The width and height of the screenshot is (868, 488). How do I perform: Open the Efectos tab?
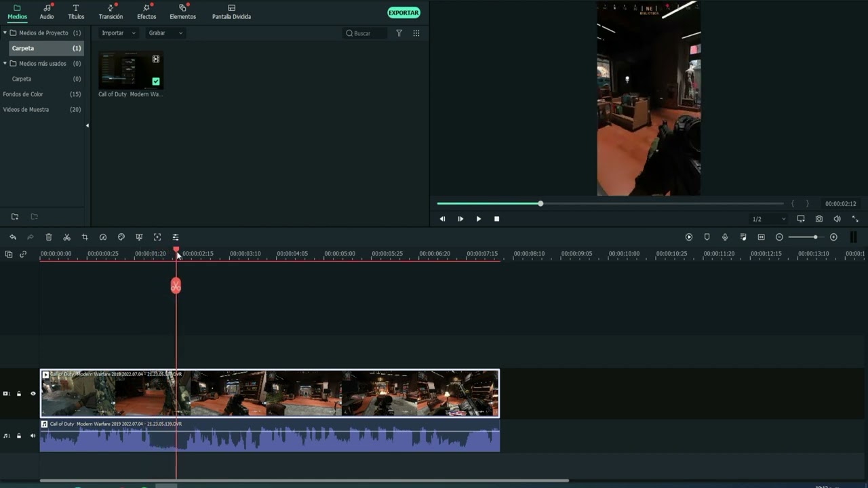click(x=146, y=12)
